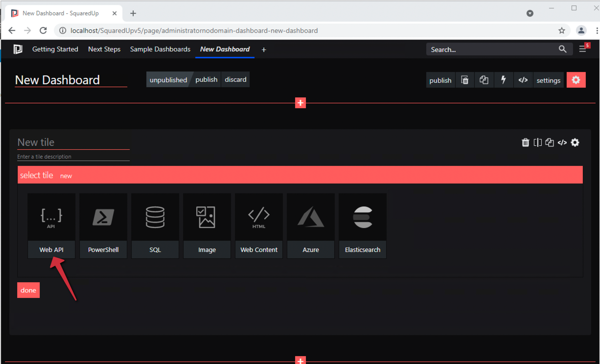Screen dimensions: 600x364
Task: Click publish in the toolbar beside the trash icon
Action: pyautogui.click(x=440, y=80)
